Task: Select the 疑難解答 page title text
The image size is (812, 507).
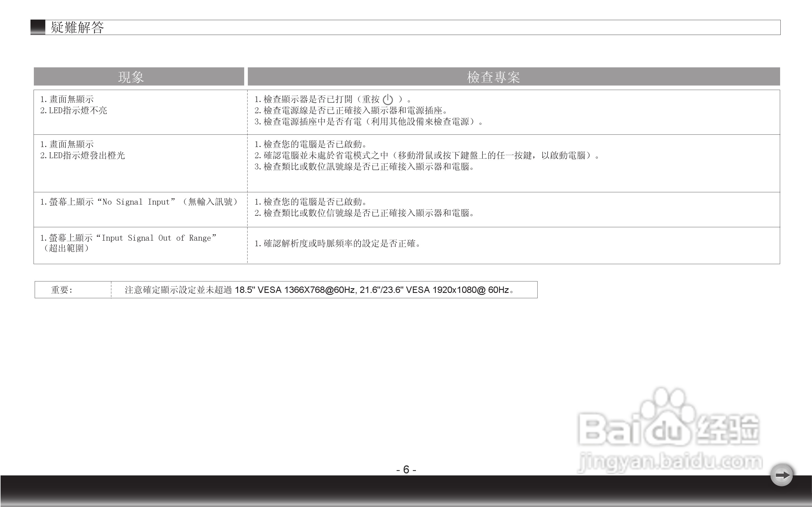Action: (77, 27)
